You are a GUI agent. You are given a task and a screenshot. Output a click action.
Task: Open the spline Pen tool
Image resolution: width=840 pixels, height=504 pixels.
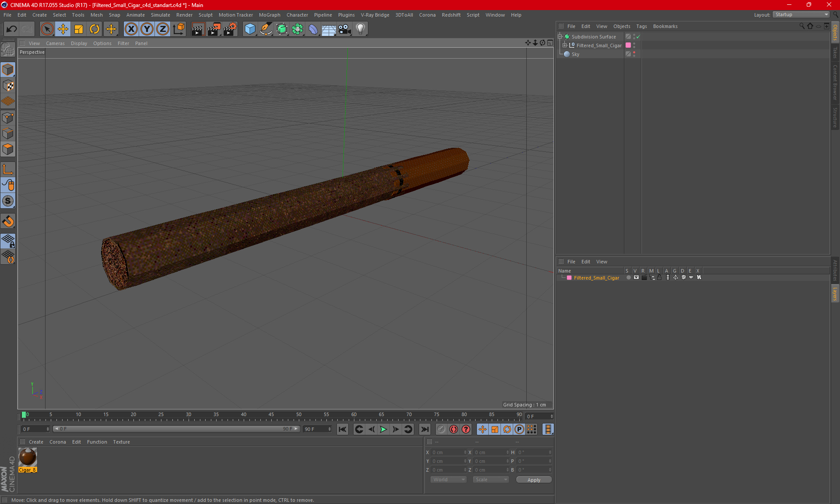click(x=266, y=29)
